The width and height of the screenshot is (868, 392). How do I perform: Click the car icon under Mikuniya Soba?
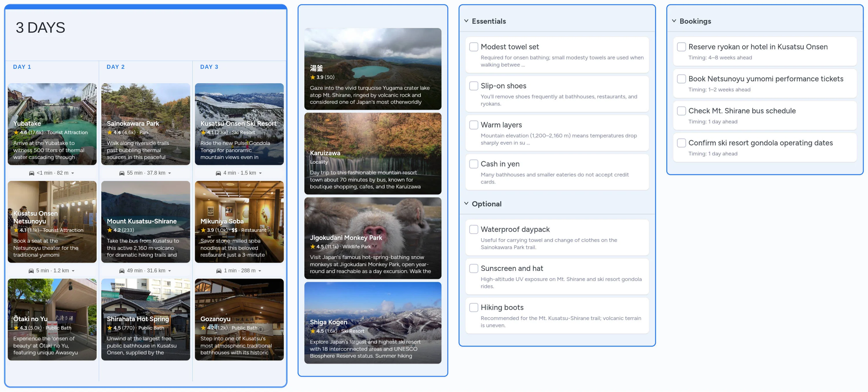pos(219,270)
